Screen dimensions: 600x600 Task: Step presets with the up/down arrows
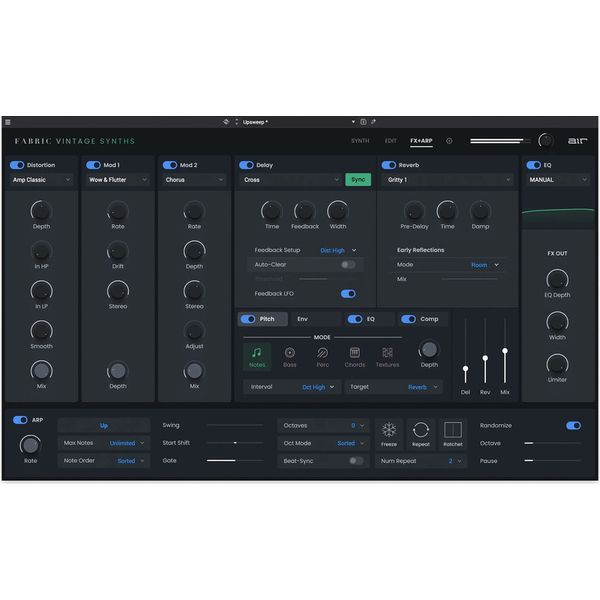[x=236, y=122]
